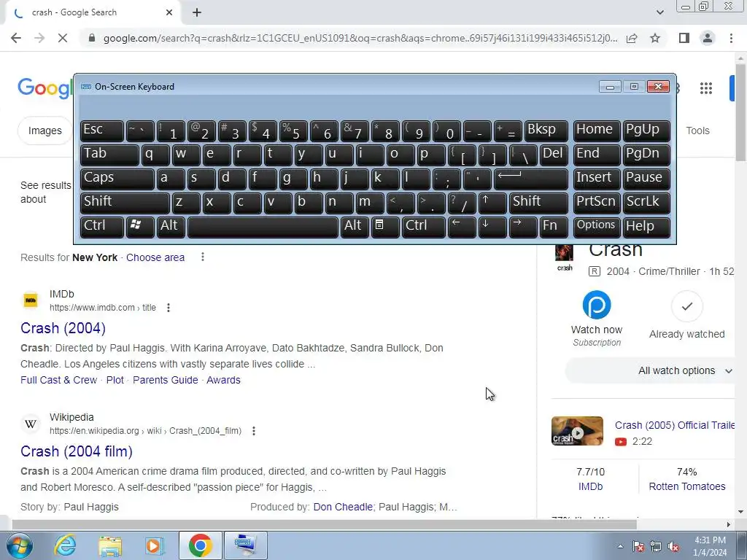Open search Tools
The height and width of the screenshot is (560, 747).
pyautogui.click(x=697, y=131)
